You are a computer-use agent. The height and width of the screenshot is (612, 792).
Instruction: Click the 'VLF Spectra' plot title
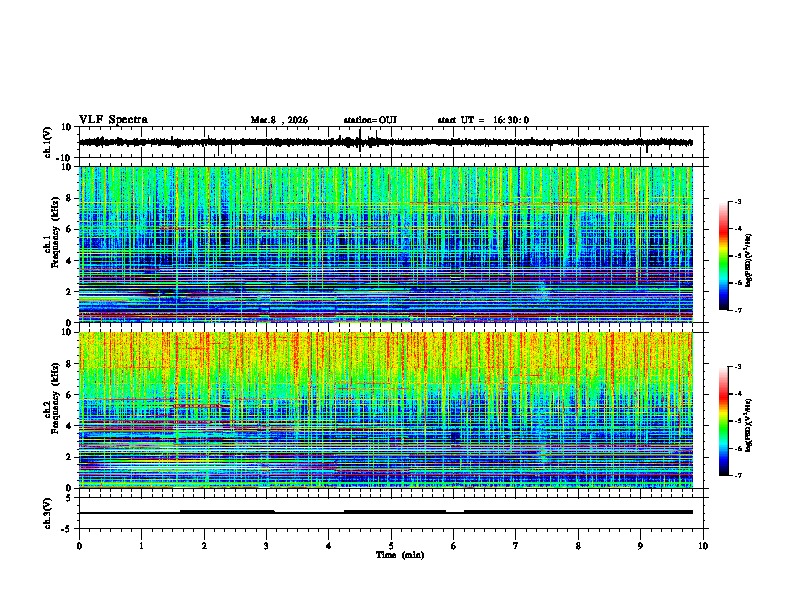[x=113, y=120]
